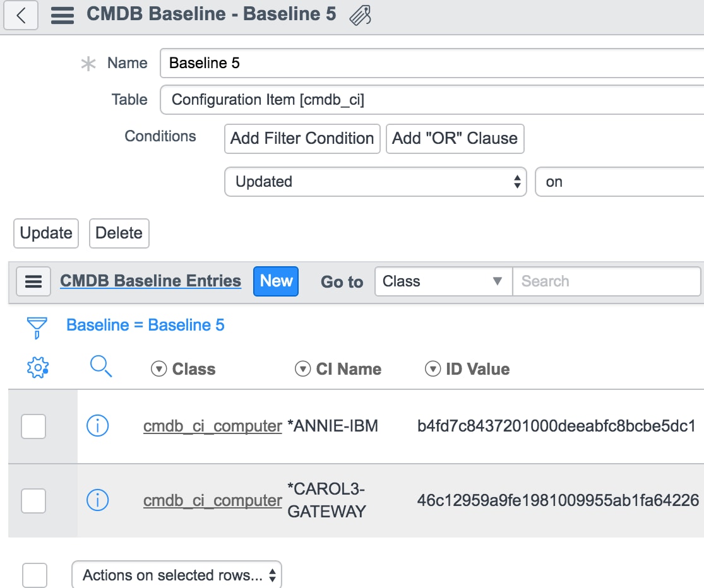Click the Delete button

[119, 233]
